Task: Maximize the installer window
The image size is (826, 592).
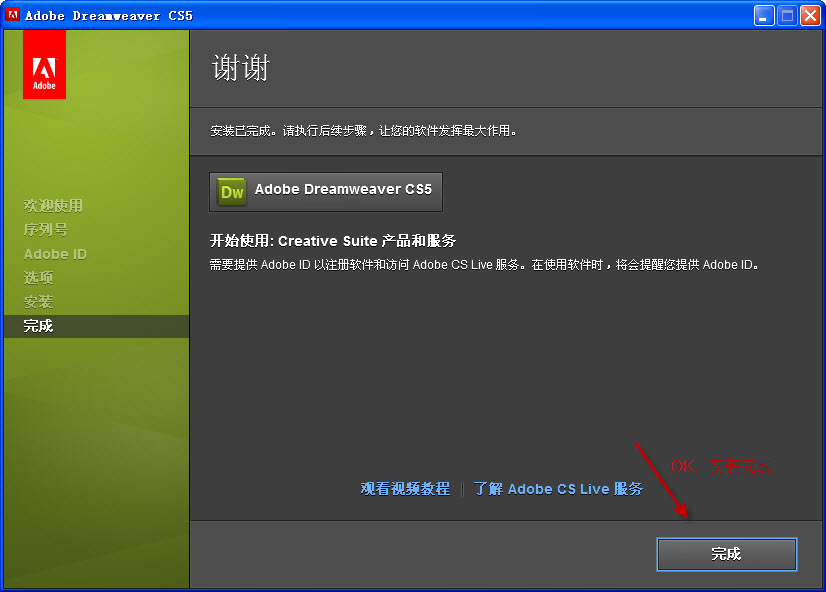Action: 787,16
